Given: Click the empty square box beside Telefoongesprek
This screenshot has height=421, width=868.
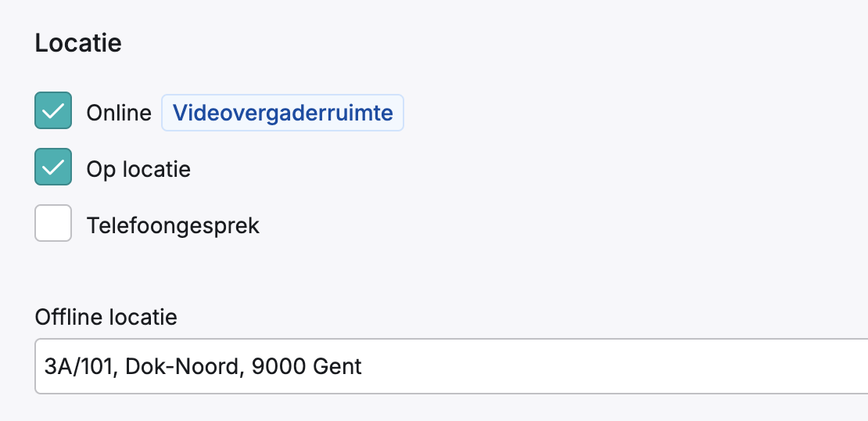Looking at the screenshot, I should (53, 223).
